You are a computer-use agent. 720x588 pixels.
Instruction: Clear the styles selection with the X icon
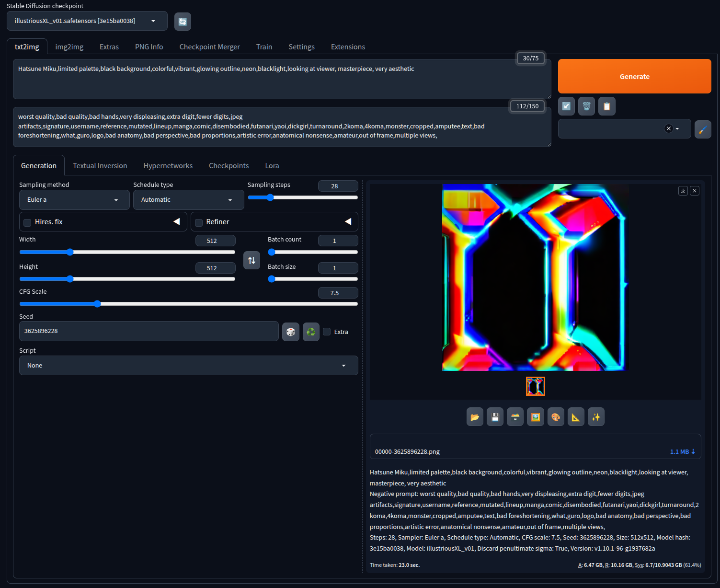pyautogui.click(x=669, y=128)
